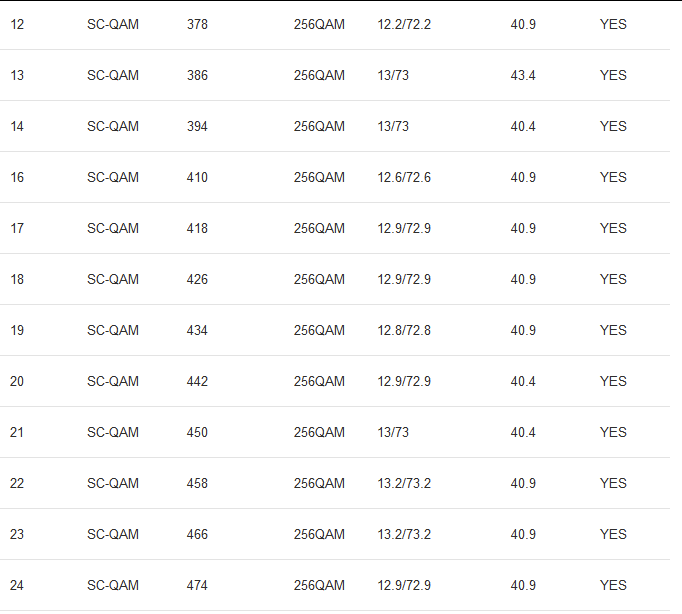
Task: Select the 466 frequency cell
Action: click(x=197, y=534)
